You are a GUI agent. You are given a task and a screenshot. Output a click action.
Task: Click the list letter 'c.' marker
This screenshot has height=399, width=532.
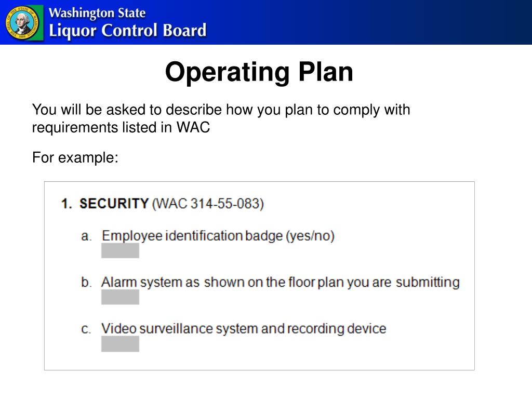coord(86,329)
